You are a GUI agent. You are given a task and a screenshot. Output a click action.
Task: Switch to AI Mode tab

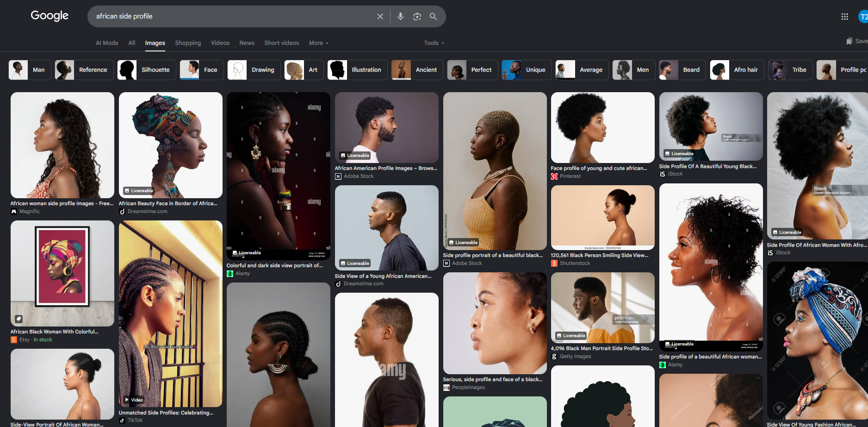click(107, 43)
